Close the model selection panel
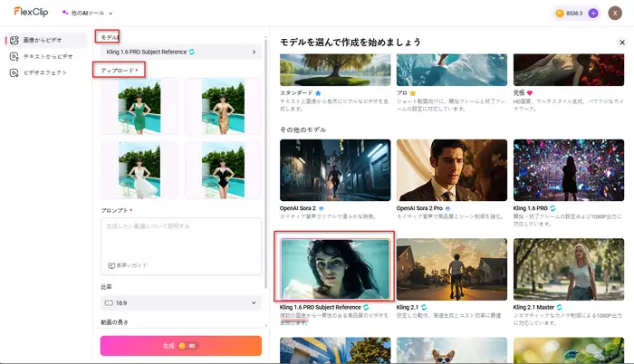The height and width of the screenshot is (364, 634). tap(622, 42)
